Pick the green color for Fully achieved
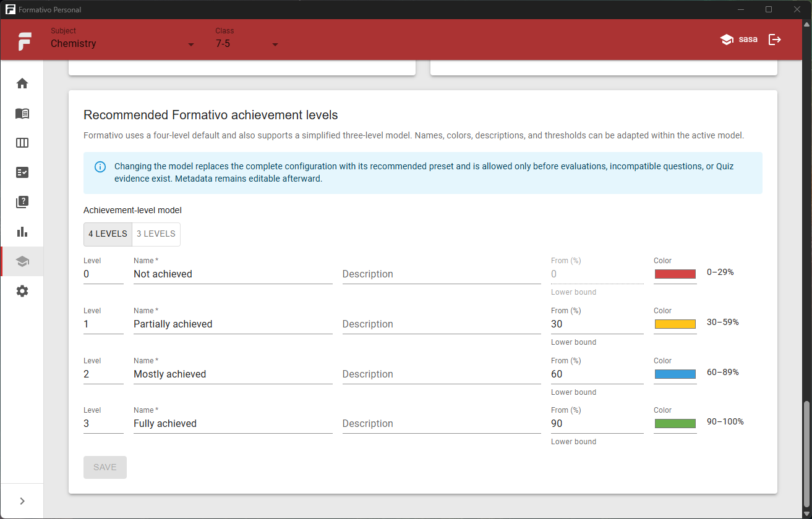812x519 pixels. pos(675,423)
